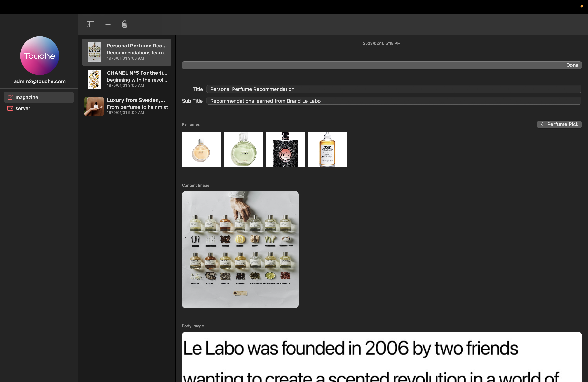Image resolution: width=588 pixels, height=382 pixels.
Task: Click into the Title text field
Action: (394, 89)
